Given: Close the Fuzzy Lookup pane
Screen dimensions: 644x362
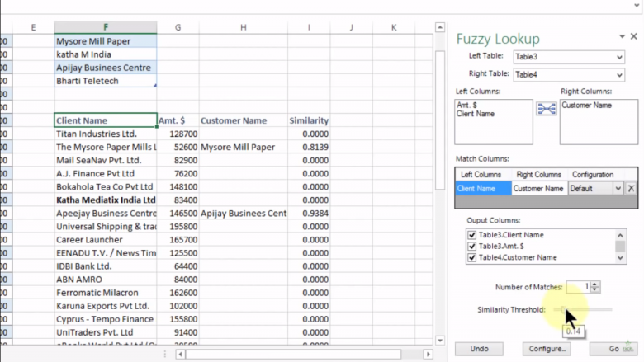Looking at the screenshot, I should click(634, 36).
